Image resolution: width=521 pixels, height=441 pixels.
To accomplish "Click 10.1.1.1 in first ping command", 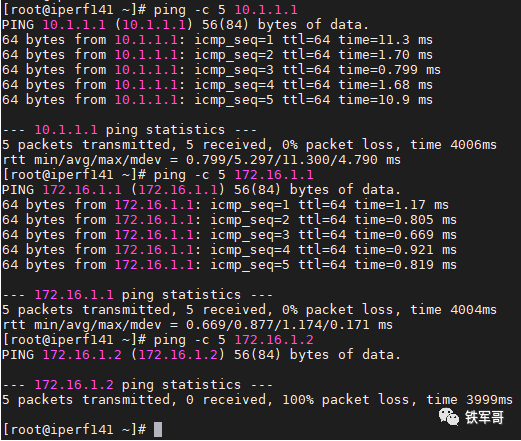I will click(266, 10).
